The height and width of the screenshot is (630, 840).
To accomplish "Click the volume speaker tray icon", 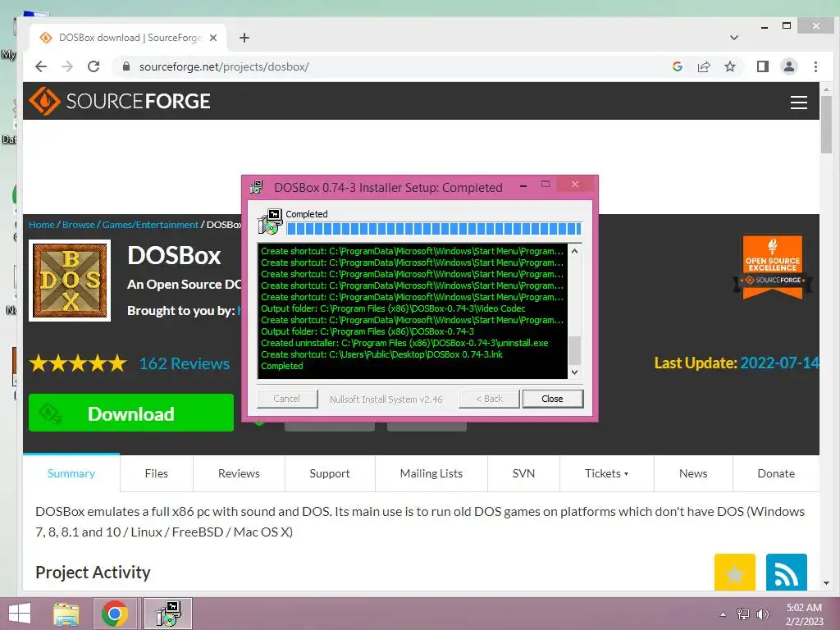I will [762, 614].
